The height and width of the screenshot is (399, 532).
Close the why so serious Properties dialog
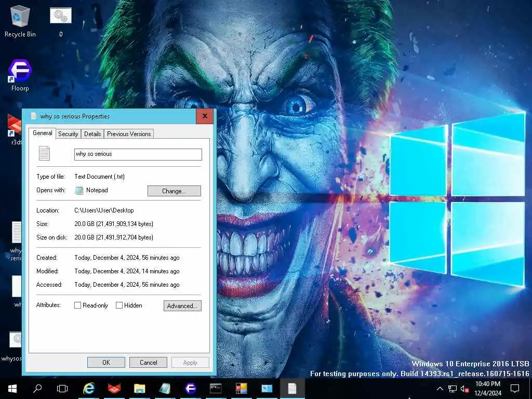(205, 116)
